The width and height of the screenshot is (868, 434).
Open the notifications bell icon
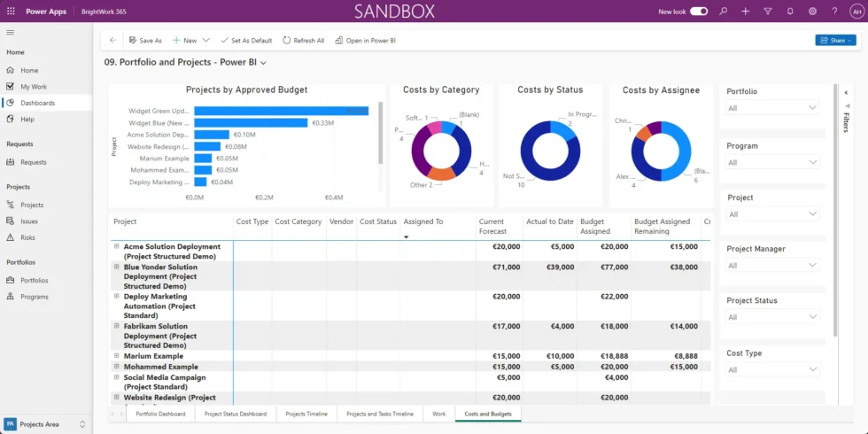click(789, 12)
